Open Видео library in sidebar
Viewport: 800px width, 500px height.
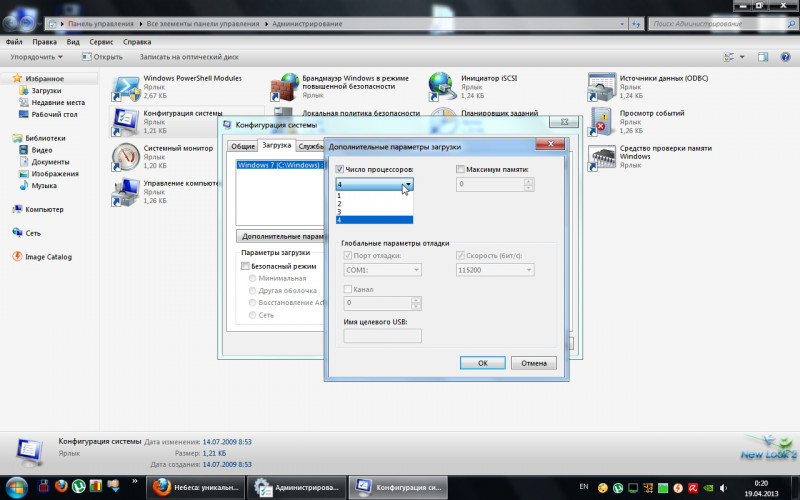41,150
